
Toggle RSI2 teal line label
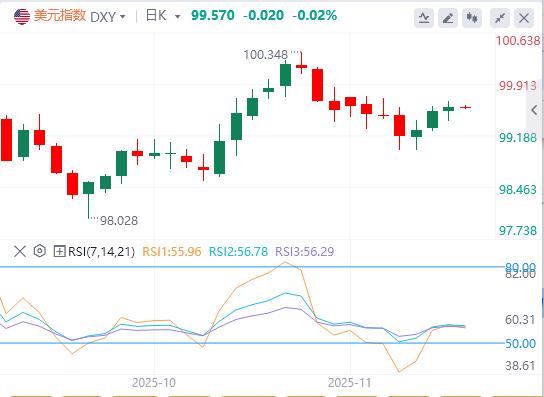click(238, 251)
